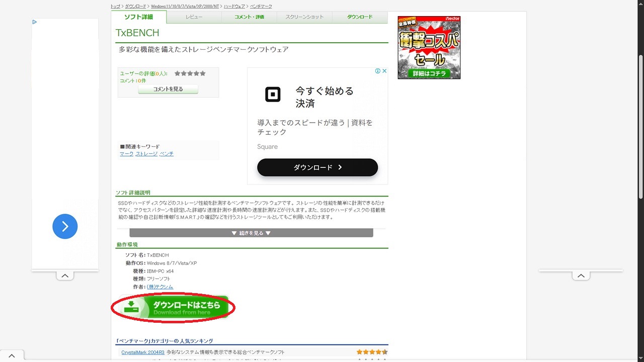Collapse the right side ad with chevron

pyautogui.click(x=581, y=276)
